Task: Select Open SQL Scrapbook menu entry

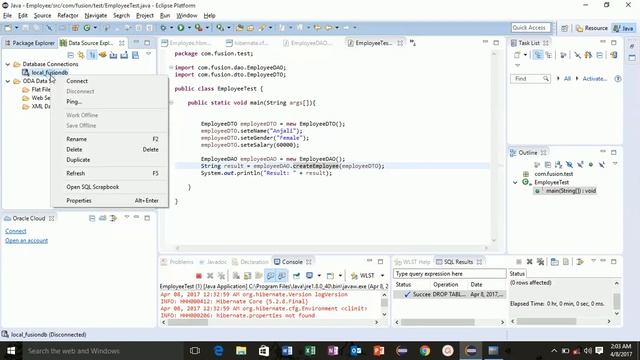Action: (x=110, y=187)
